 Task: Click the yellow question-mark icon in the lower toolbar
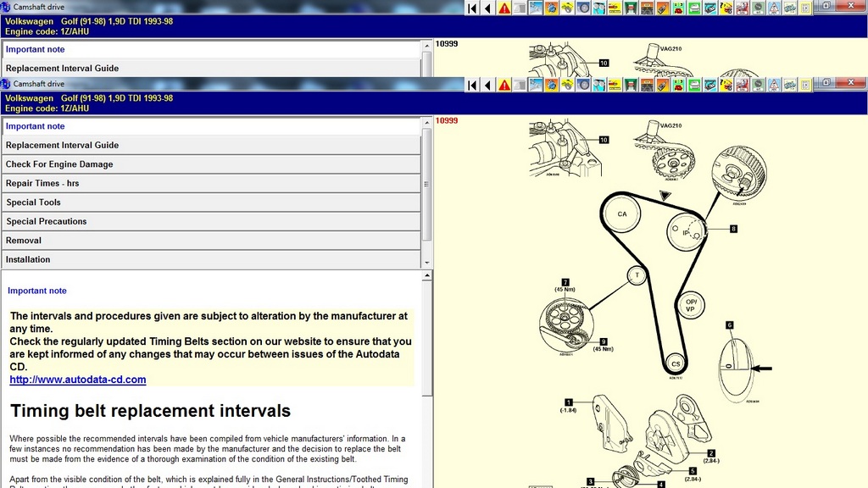click(x=726, y=85)
